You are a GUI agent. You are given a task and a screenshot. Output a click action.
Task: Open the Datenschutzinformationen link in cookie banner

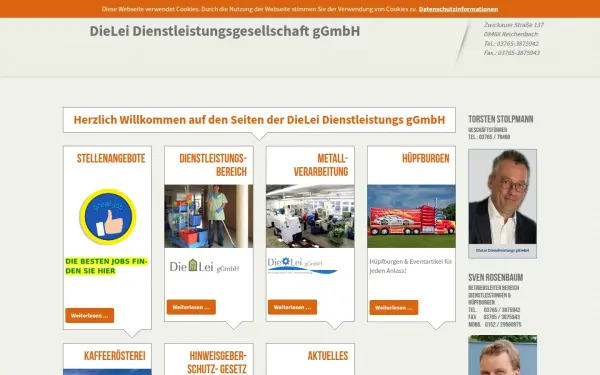click(x=458, y=9)
